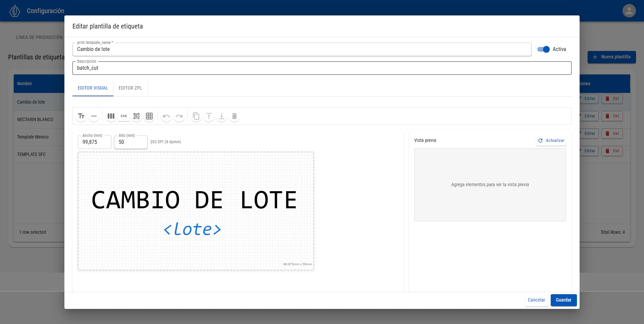Select the NECTARIN BLANCO template row
The width and height of the screenshot is (644, 324).
point(35,119)
